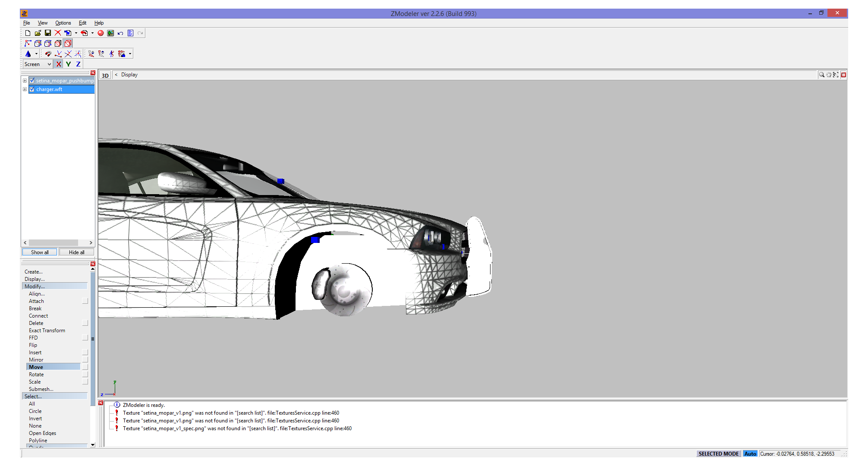The width and height of the screenshot is (868, 466).
Task: Toggle setina_mopar_pushbump visibility checkbox
Action: [31, 81]
